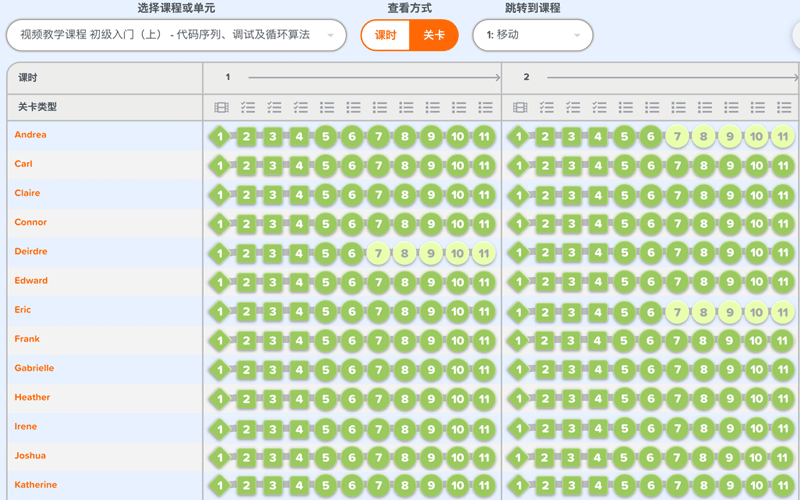
Task: Open student Joshua's name link
Action: coord(30,456)
